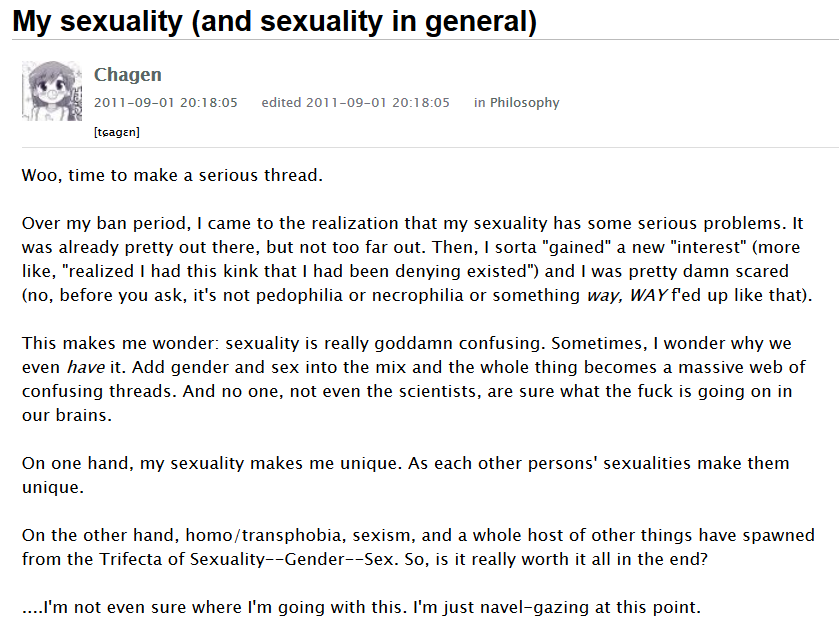Click Chagen's avatar image
This screenshot has width=839, height=634.
point(52,91)
